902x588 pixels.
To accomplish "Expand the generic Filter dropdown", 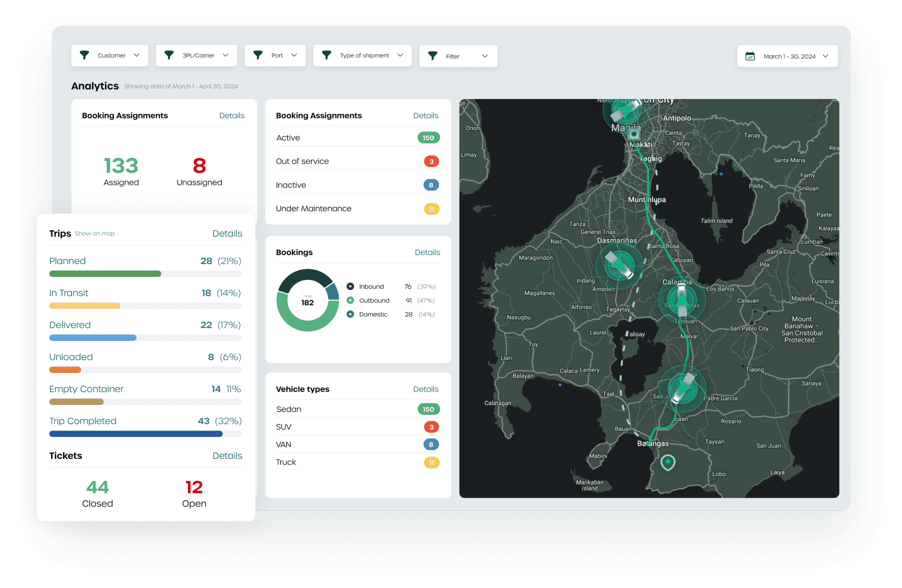I will [484, 56].
